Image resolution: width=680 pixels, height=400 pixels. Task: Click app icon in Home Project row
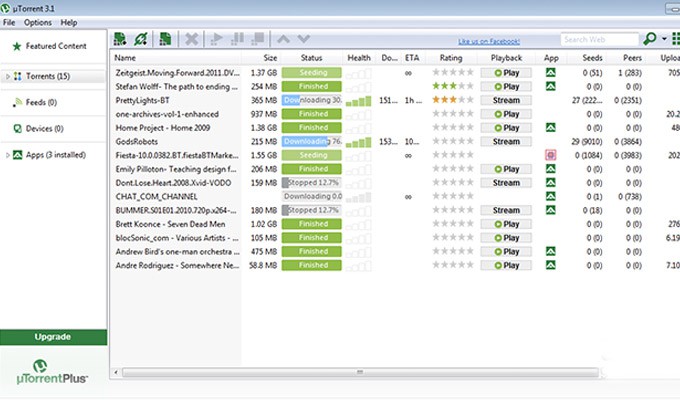pos(551,128)
